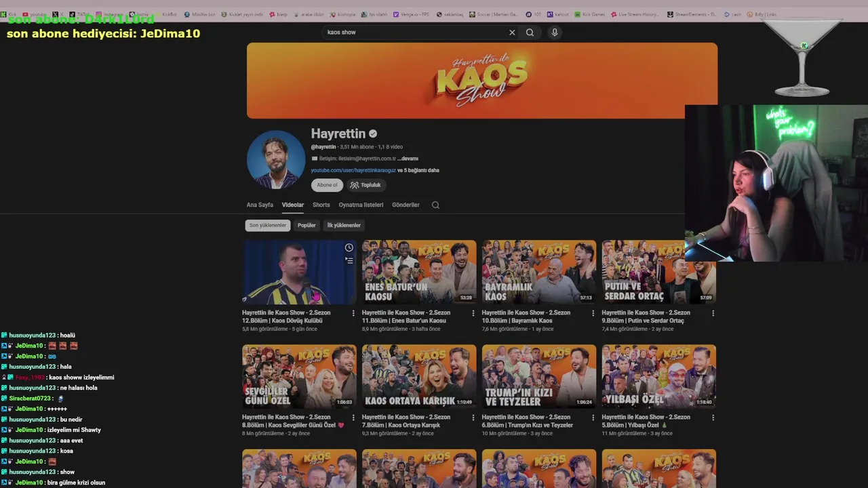Image resolution: width=868 pixels, height=488 pixels.
Task: Add Kaos Dövüş Kulübü video to queue
Action: 349,260
